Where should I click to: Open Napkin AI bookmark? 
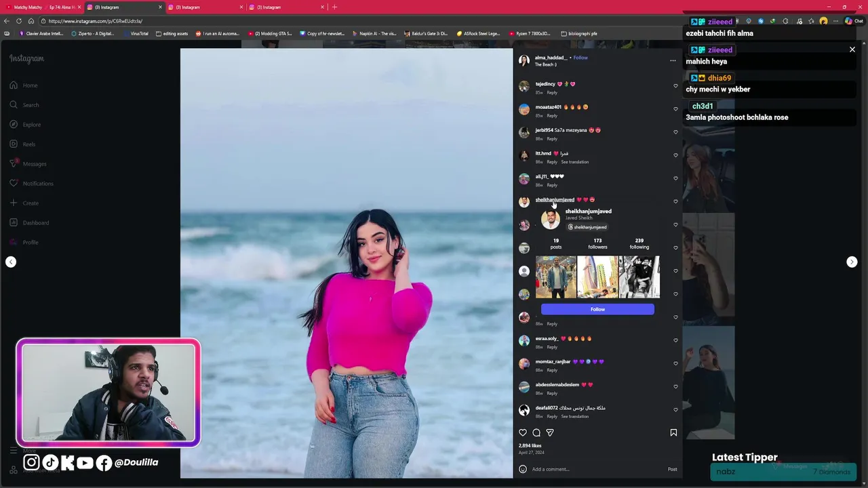(374, 33)
